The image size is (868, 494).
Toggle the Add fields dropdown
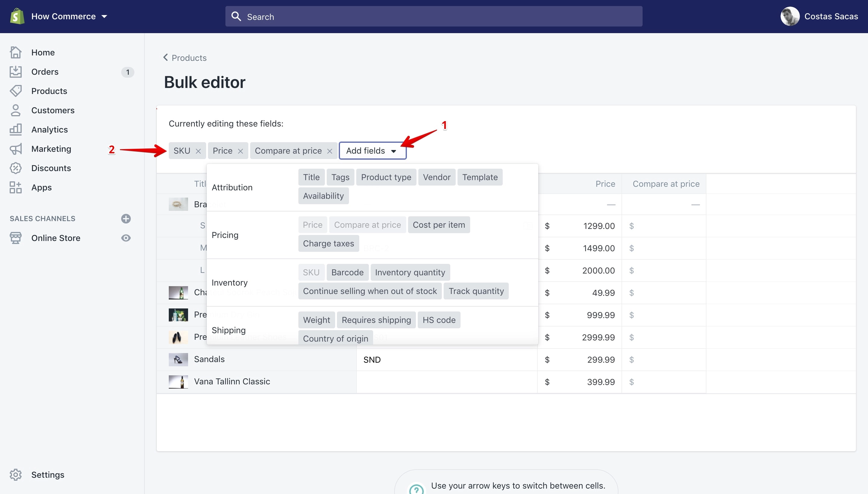373,151
